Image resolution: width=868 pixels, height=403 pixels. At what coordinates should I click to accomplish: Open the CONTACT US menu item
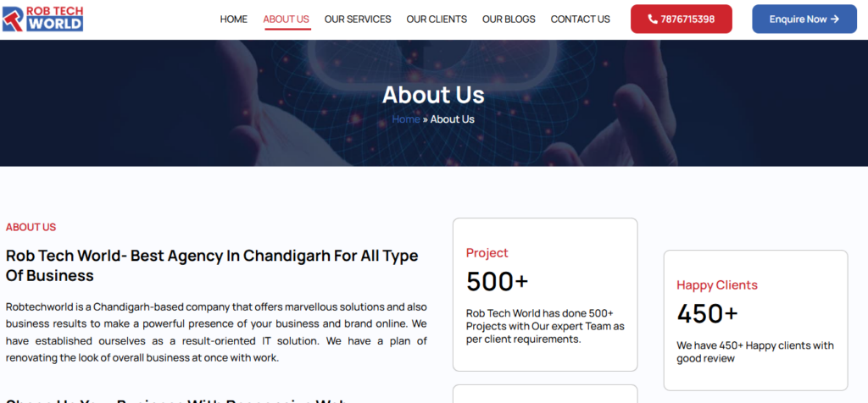click(581, 19)
